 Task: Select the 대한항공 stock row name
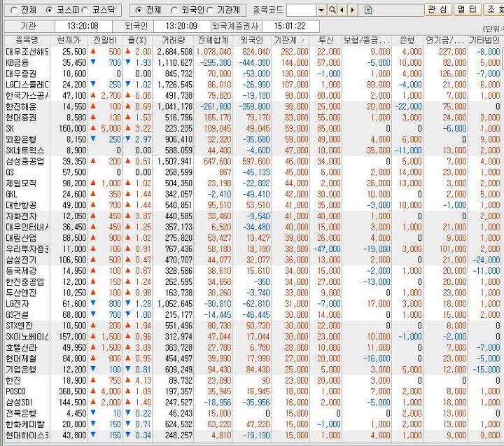21,205
